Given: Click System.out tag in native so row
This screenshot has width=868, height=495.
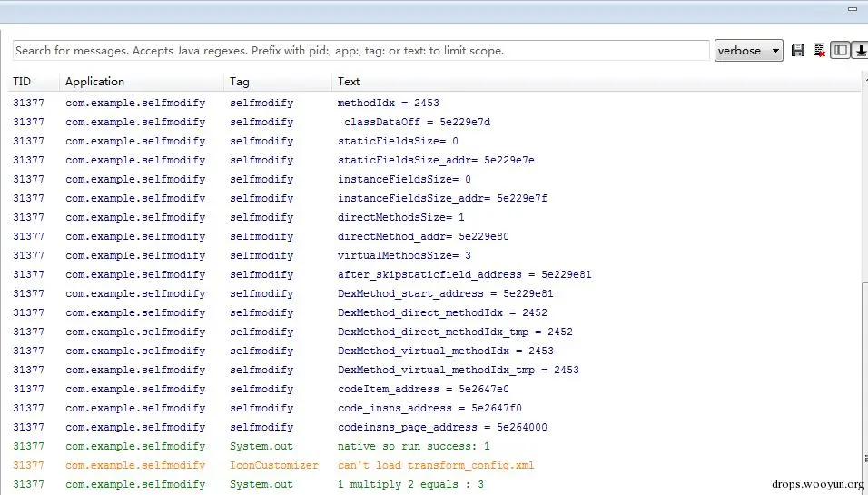Looking at the screenshot, I should coord(261,446).
